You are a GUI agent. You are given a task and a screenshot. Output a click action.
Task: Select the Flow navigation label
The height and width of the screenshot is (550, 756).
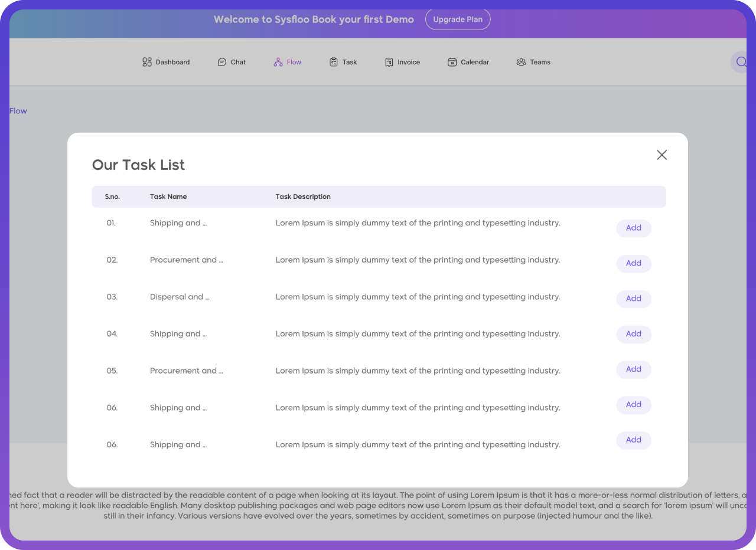(x=294, y=62)
